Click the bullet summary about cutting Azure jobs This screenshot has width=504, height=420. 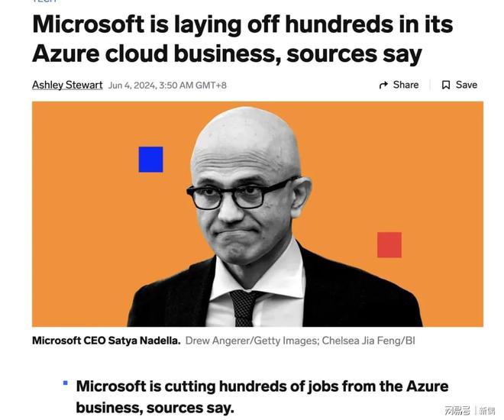(x=262, y=396)
